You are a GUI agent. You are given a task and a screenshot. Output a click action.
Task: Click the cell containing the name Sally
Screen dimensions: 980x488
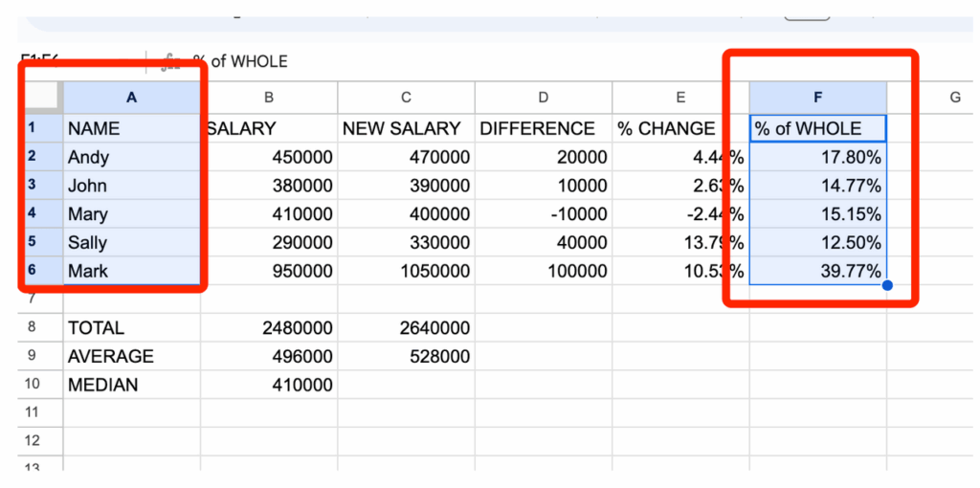tap(131, 242)
